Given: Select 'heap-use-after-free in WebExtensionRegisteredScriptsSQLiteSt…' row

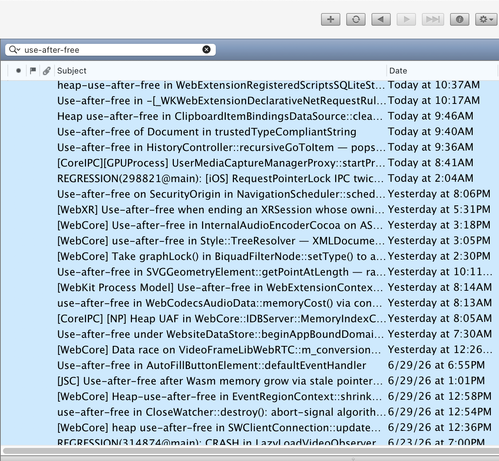Looking at the screenshot, I should coord(249,85).
